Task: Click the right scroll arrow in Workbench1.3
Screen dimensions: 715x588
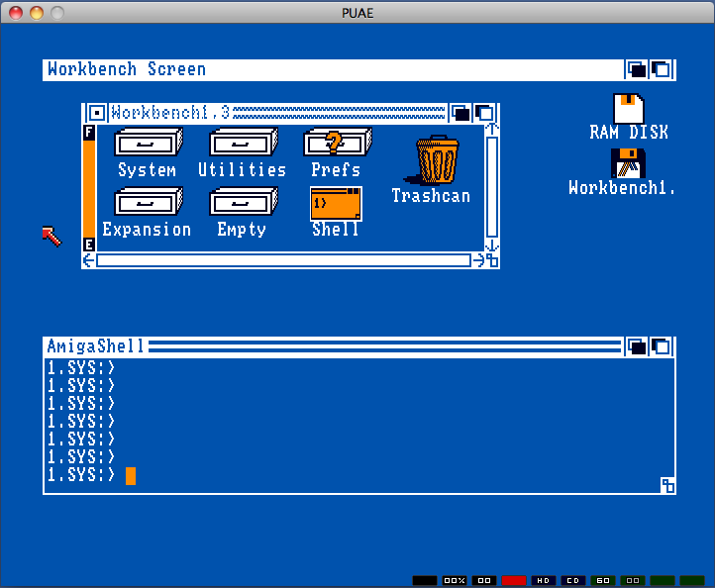Action: pos(478,260)
